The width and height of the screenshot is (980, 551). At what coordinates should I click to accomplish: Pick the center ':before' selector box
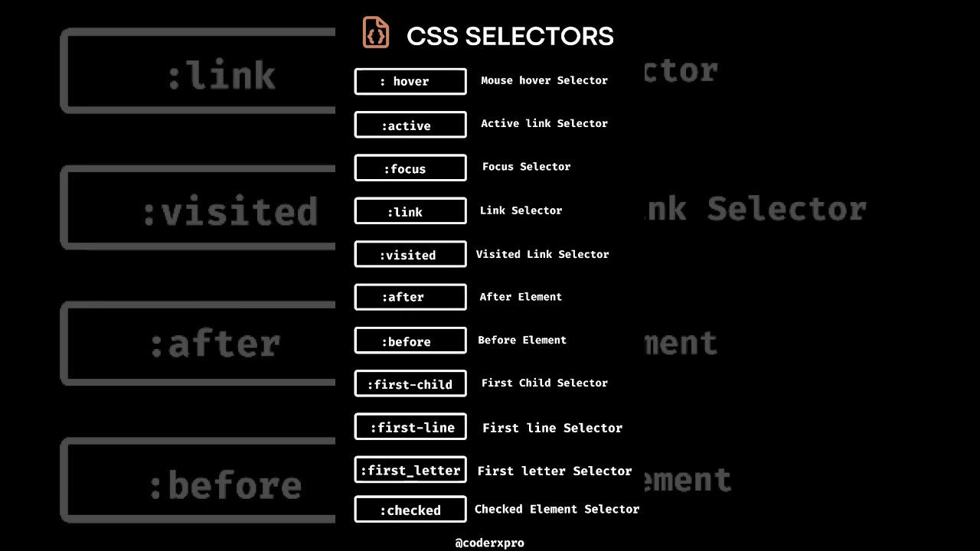click(410, 341)
